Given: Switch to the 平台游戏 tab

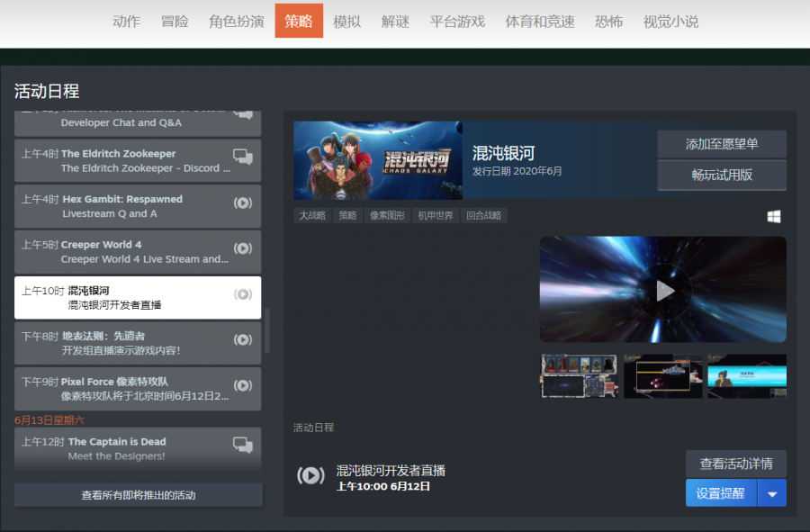Looking at the screenshot, I should click(x=457, y=22).
